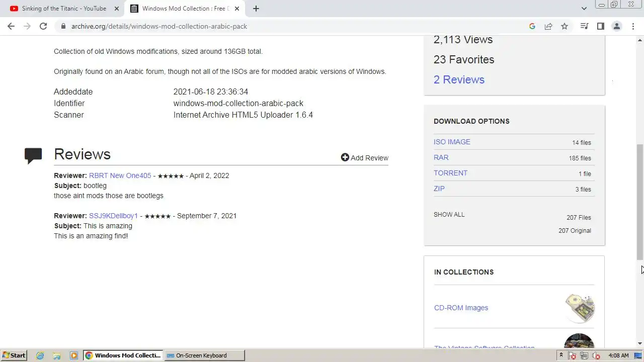This screenshot has height=362, width=644.
Task: Show hidden system tray icons
Action: click(x=561, y=355)
